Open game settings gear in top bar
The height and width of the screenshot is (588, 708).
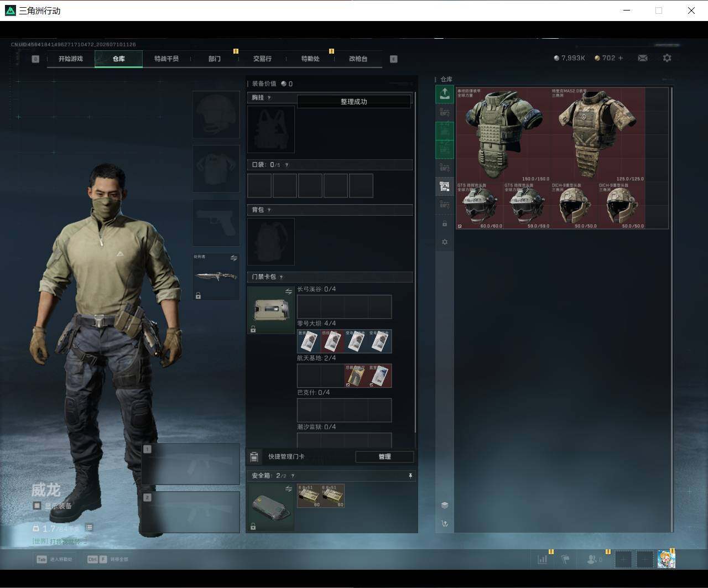667,58
